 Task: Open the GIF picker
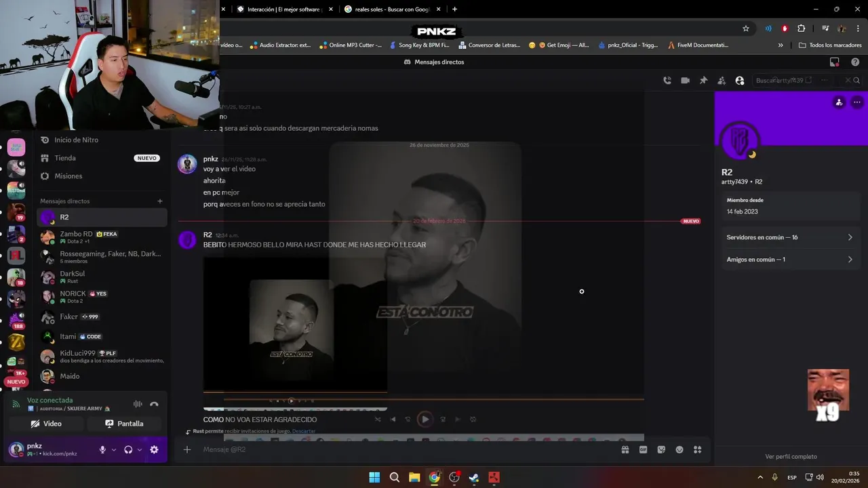pos(643,449)
